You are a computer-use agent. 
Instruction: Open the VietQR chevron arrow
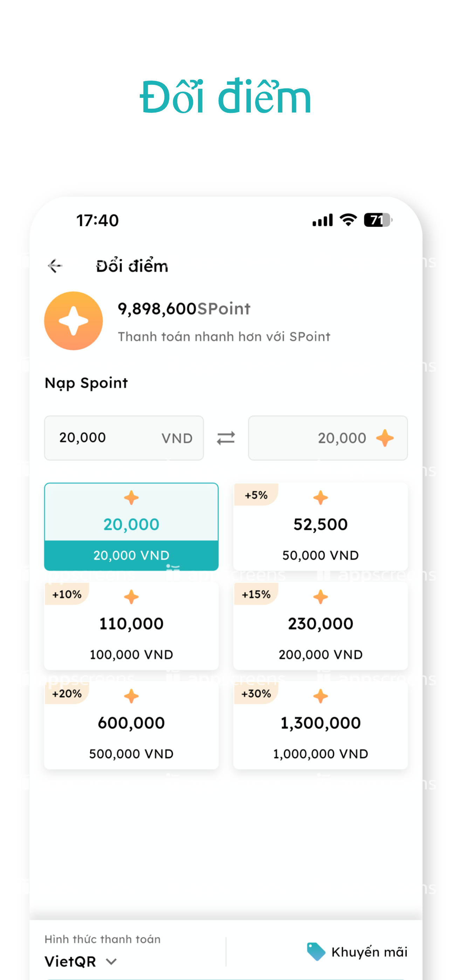coord(111,962)
